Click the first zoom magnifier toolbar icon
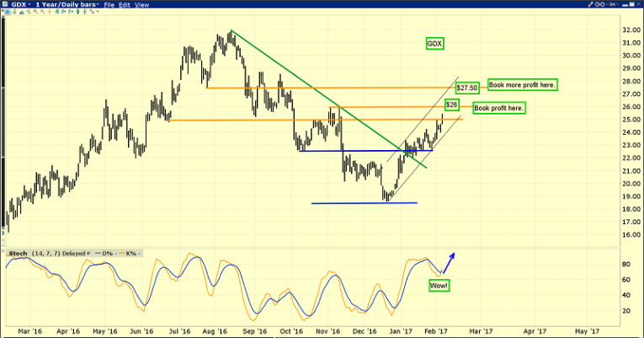The width and height of the screenshot is (644, 338). coord(35,12)
